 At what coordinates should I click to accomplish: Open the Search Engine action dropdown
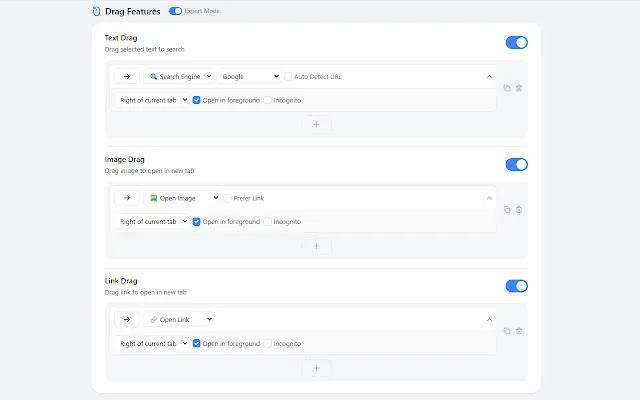179,76
